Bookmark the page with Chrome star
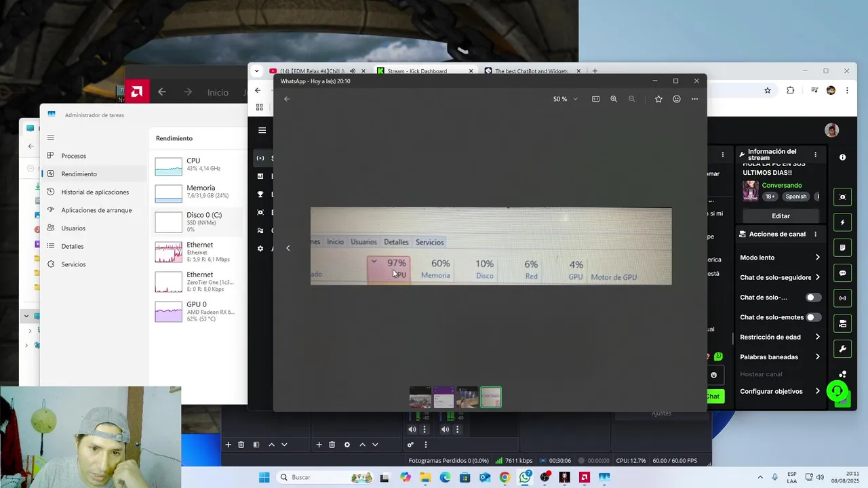The image size is (868, 488). click(768, 90)
